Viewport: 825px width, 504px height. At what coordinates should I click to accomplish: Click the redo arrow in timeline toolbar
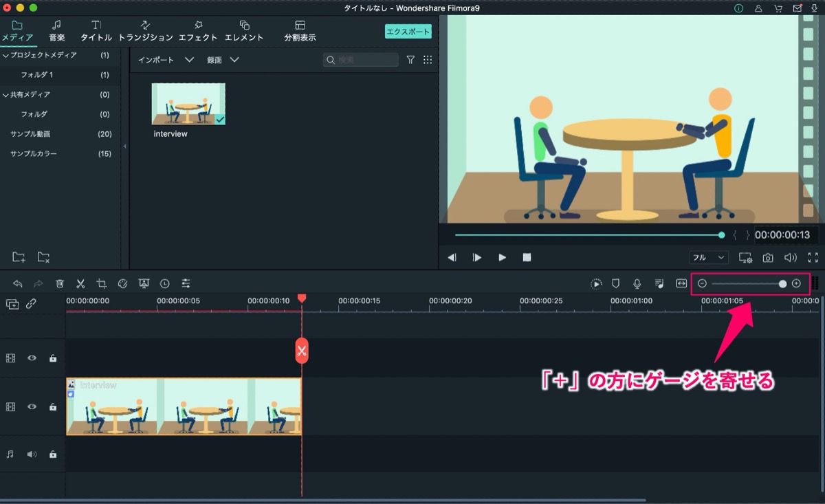[x=38, y=283]
